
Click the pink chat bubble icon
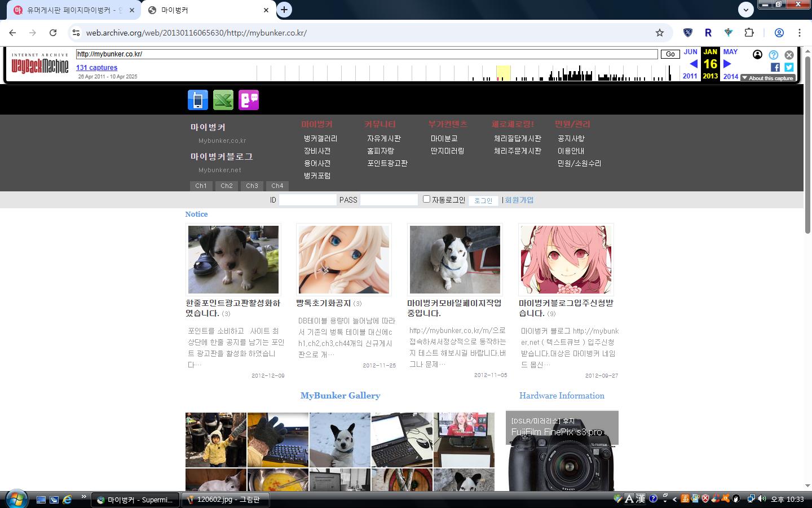pos(249,100)
